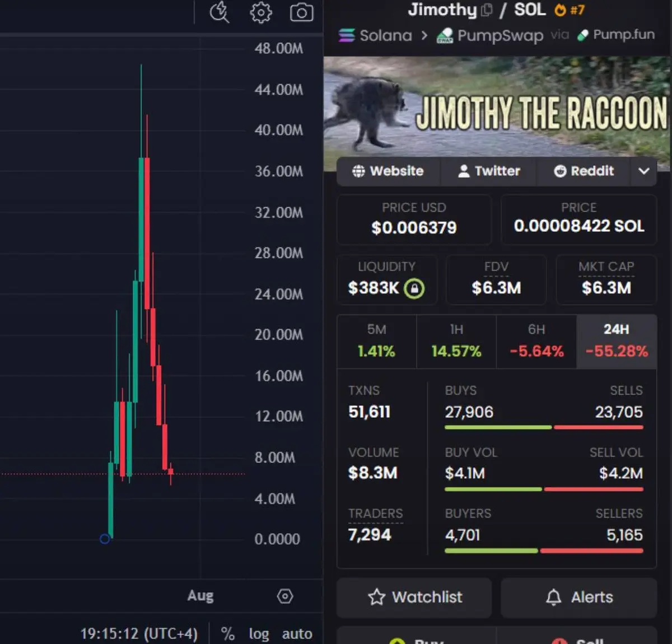Click the trending fire #7 badge
Viewport: 672px width, 644px height.
570,10
